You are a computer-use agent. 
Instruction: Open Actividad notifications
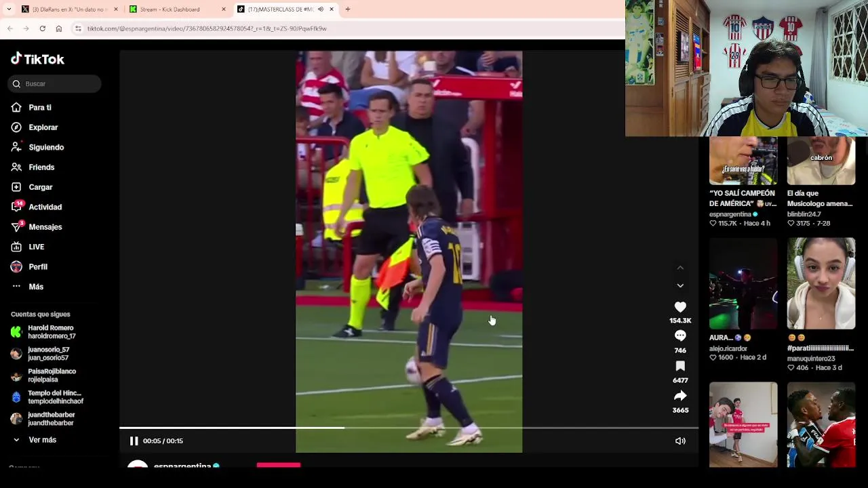[x=36, y=207]
